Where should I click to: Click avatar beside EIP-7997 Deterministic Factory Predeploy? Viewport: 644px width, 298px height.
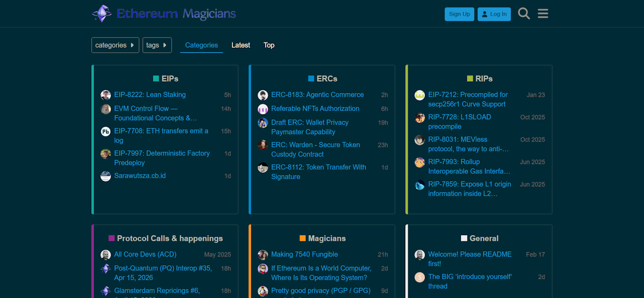(x=106, y=154)
